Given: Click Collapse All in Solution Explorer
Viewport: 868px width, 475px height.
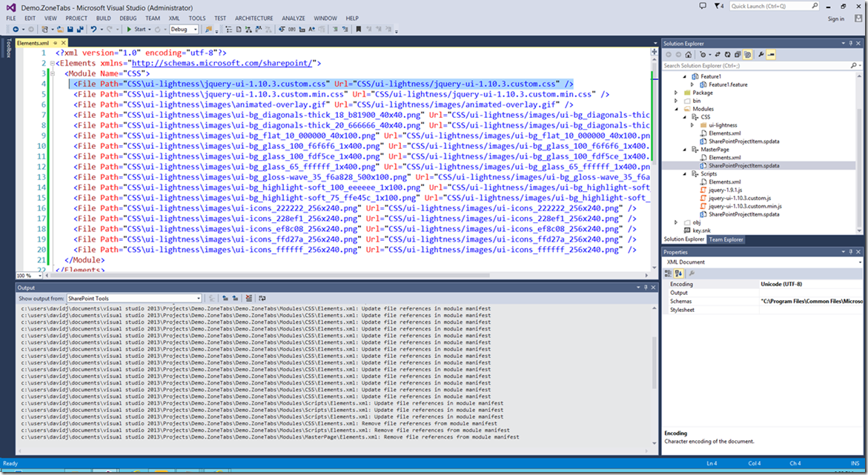Looking at the screenshot, I should coord(738,55).
